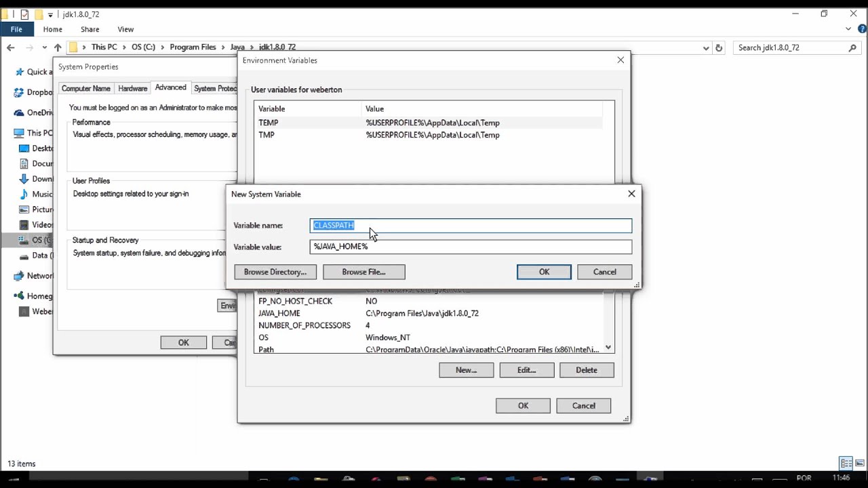Screen dimensions: 868x488
Task: Switch to the Hardware tab
Action: coord(132,88)
